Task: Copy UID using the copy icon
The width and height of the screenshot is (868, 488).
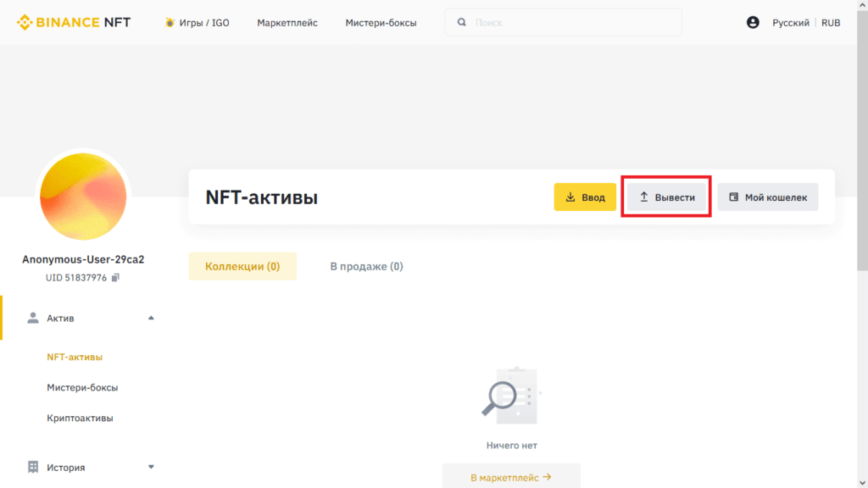Action: (x=115, y=278)
